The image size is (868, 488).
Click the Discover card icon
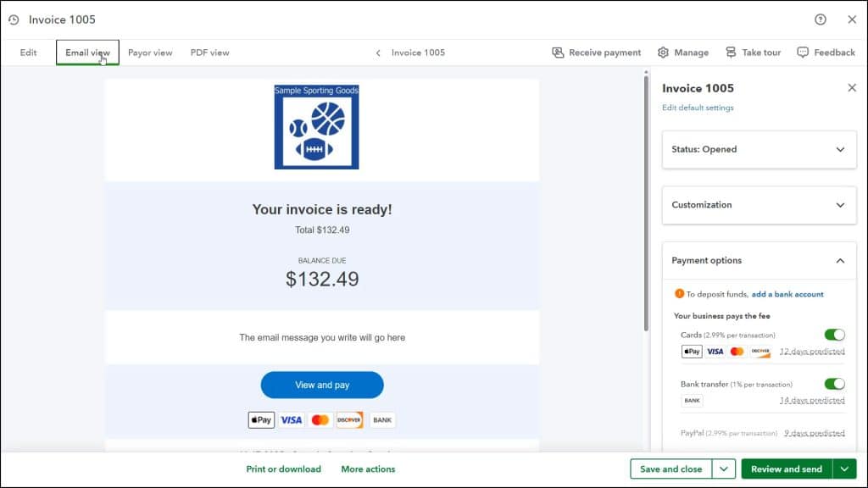click(x=349, y=419)
